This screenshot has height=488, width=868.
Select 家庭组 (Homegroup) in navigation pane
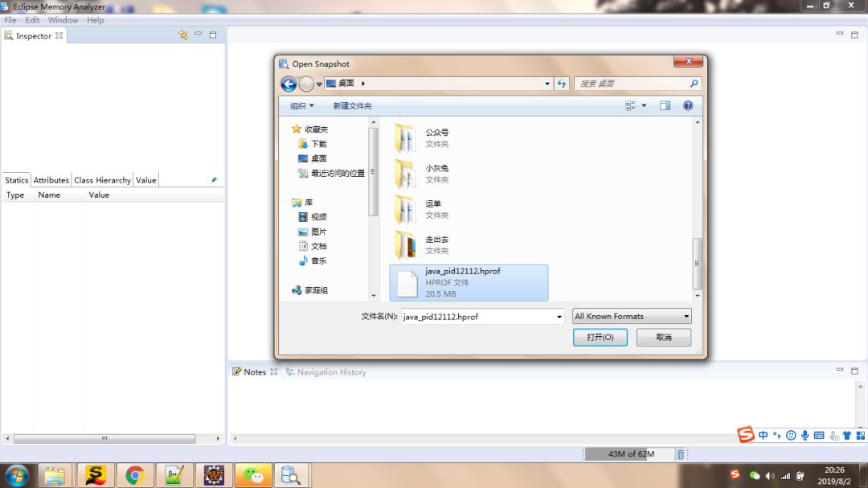(x=310, y=290)
